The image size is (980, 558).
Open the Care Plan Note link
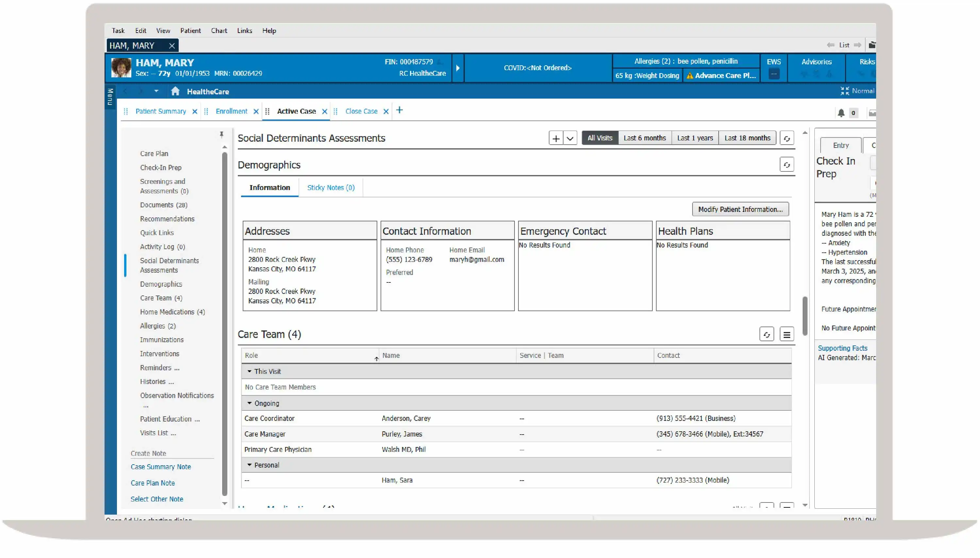coord(153,483)
